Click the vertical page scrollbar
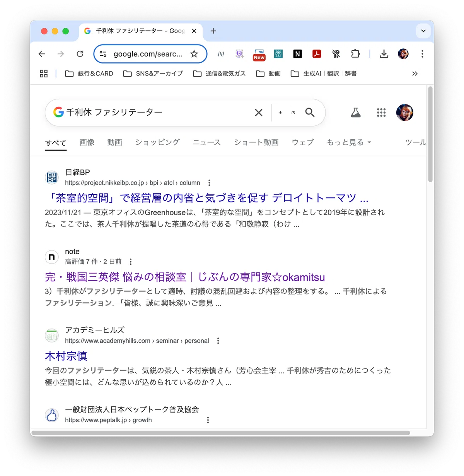 430,134
